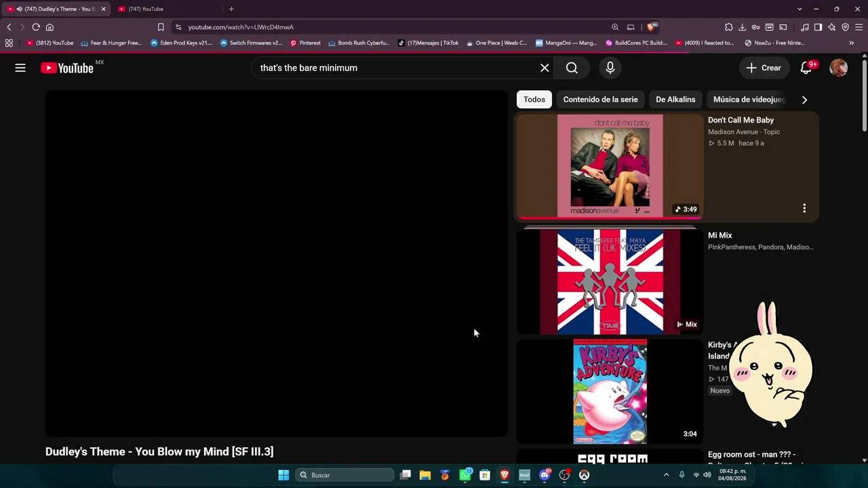The height and width of the screenshot is (488, 868).
Task: Open the YouTube guide hamburger menu
Action: click(x=20, y=68)
